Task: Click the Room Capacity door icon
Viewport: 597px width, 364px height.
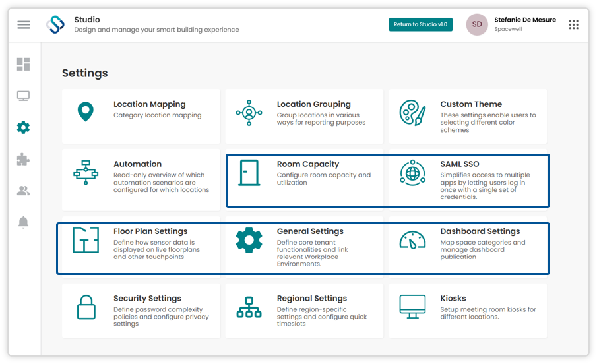Action: (x=249, y=173)
